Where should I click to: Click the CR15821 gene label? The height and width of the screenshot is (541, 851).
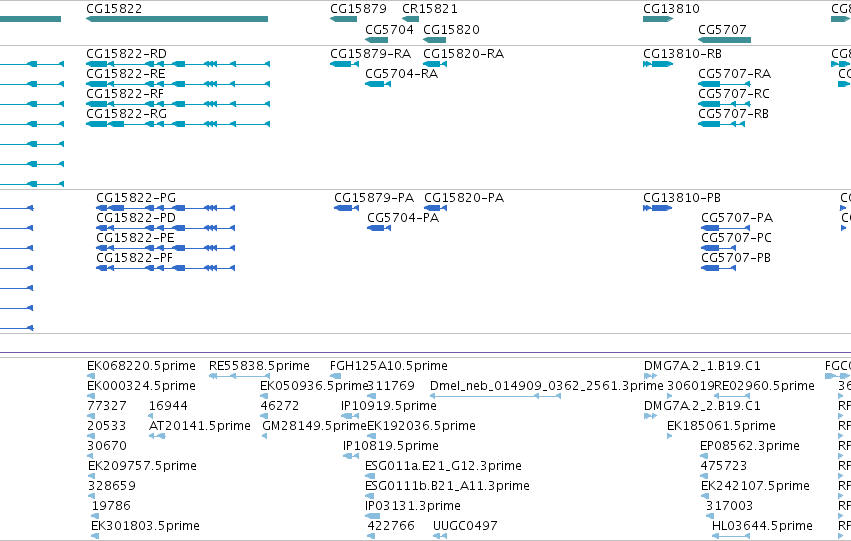(x=430, y=9)
